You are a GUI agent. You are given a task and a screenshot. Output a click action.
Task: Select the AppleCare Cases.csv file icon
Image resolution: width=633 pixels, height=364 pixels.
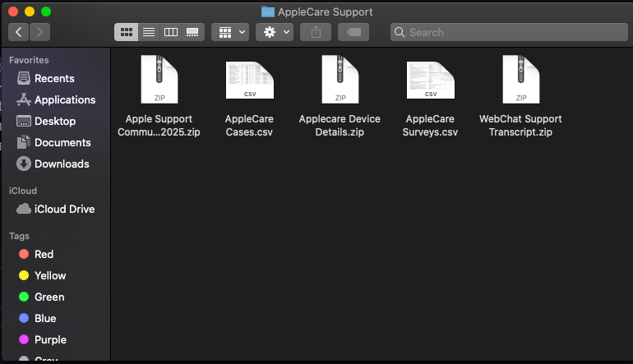pyautogui.click(x=249, y=81)
